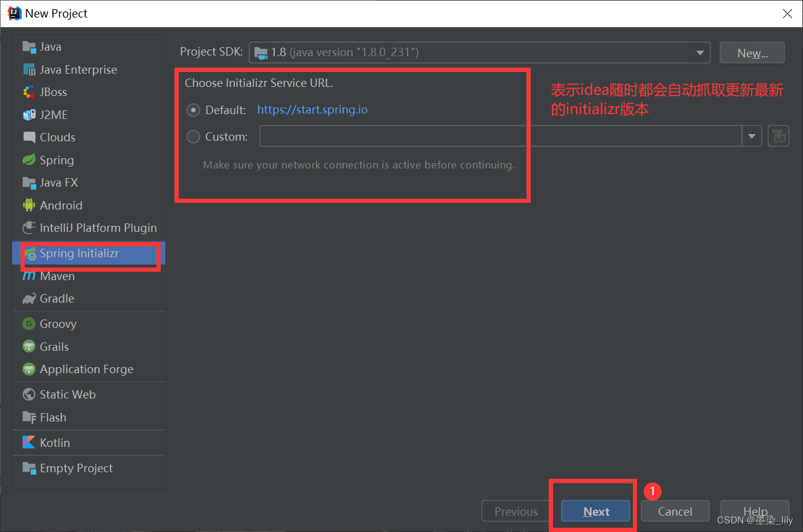Choose the JBoss project type label
Screen dimensions: 803x532
pos(54,92)
